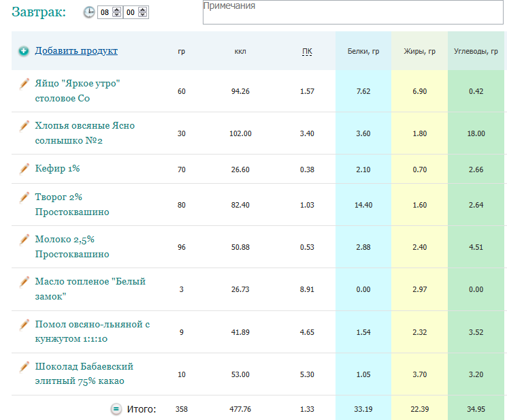
Task: Increase the minutes value 00 with up arrow
Action: pos(143,10)
